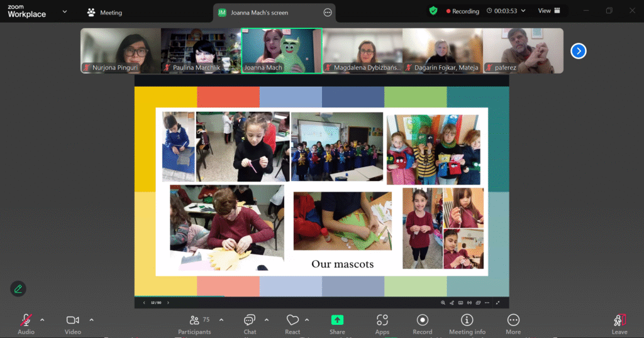Leave the meeting
The width and height of the screenshot is (644, 338).
click(619, 322)
